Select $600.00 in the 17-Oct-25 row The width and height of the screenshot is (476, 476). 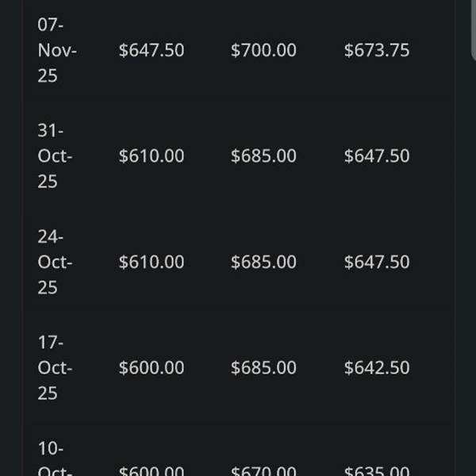coord(151,368)
